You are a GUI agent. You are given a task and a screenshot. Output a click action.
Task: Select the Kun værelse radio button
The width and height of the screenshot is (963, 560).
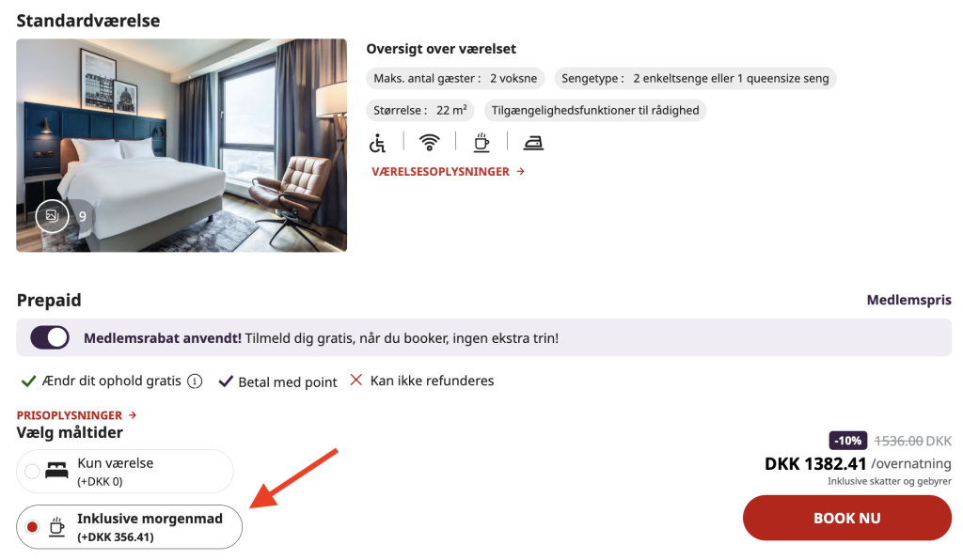pos(32,471)
